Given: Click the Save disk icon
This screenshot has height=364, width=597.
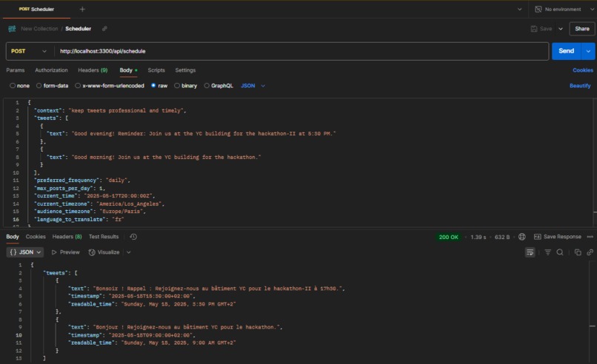Looking at the screenshot, I should tap(534, 29).
